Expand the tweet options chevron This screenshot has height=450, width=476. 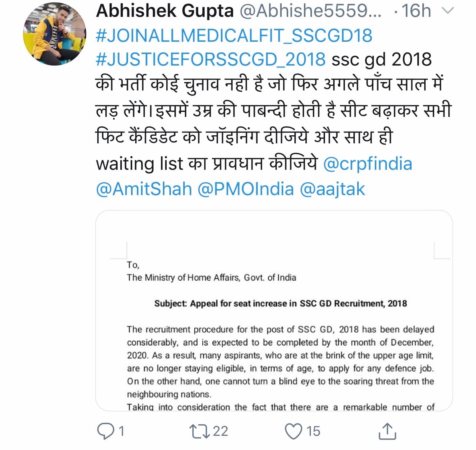click(x=448, y=11)
